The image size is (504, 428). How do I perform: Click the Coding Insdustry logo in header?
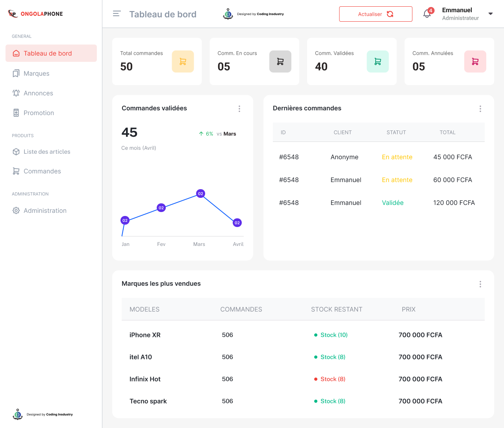pos(253,14)
